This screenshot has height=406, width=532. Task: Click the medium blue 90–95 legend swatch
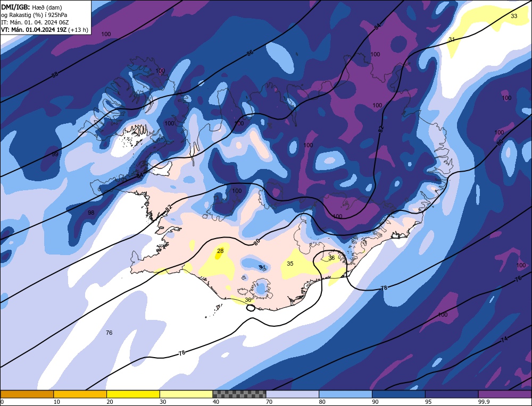click(398, 394)
